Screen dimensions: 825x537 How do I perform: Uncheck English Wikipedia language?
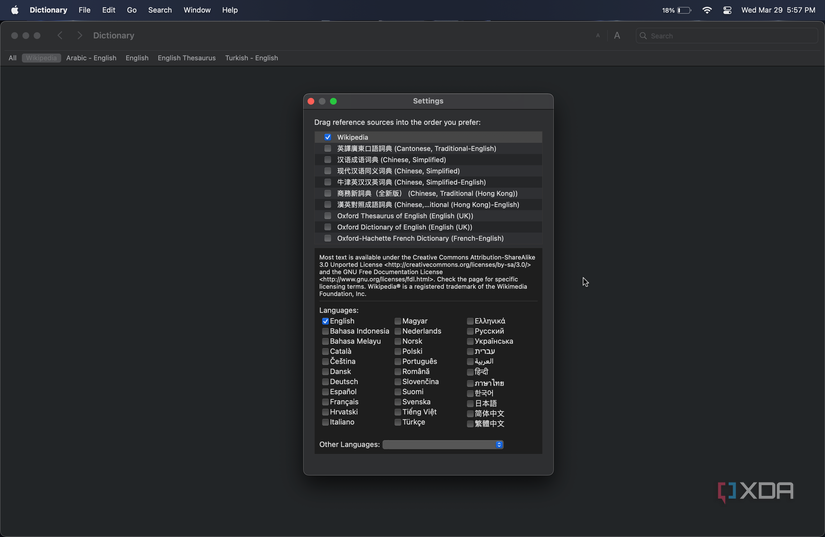click(325, 321)
